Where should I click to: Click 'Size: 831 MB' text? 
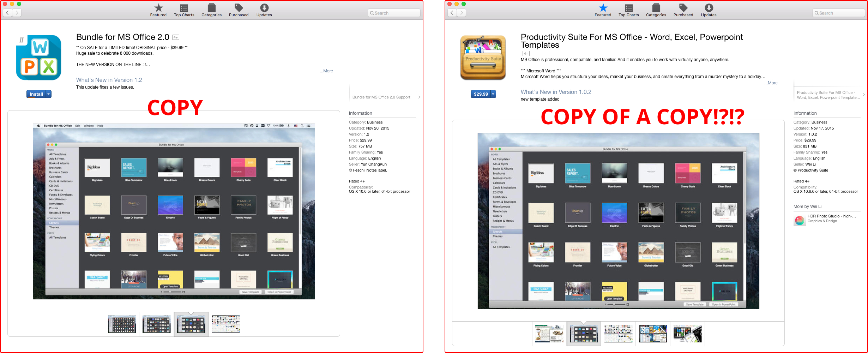[805, 146]
